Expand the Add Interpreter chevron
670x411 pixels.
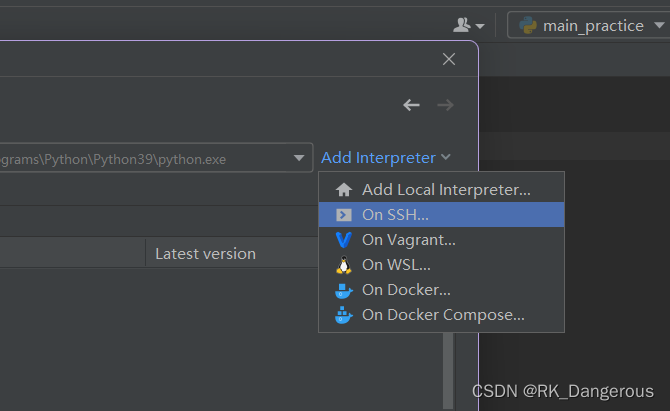coord(446,157)
